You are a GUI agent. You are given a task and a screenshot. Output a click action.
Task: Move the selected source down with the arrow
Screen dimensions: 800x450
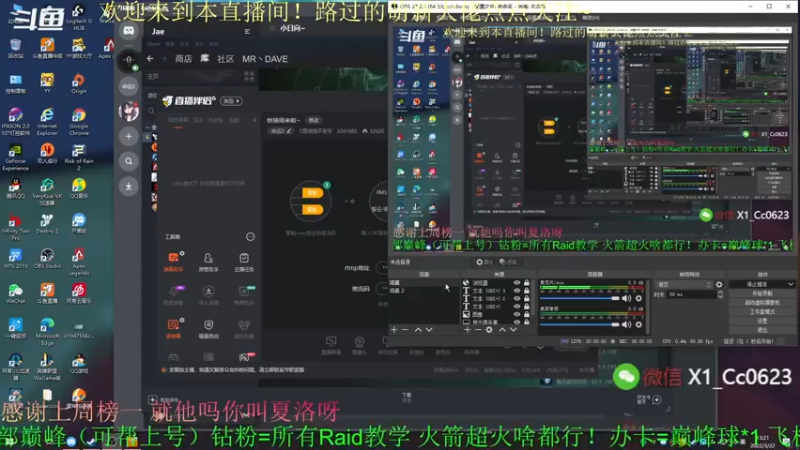(513, 330)
